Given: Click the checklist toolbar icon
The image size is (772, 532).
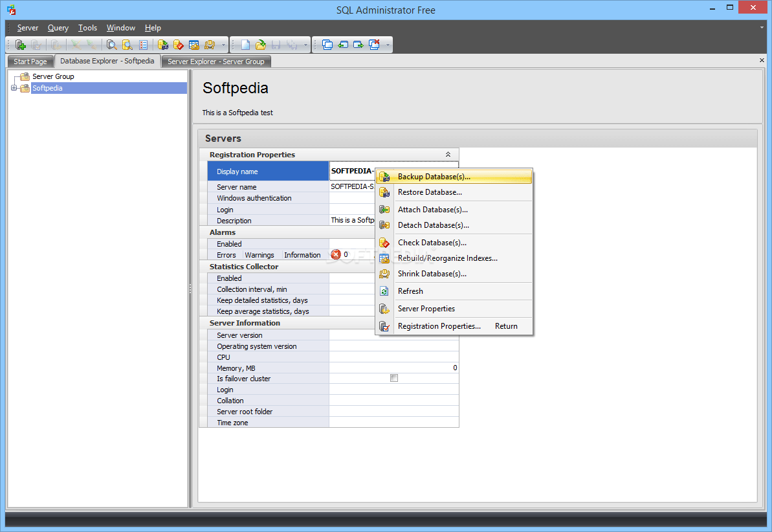Looking at the screenshot, I should [x=143, y=45].
